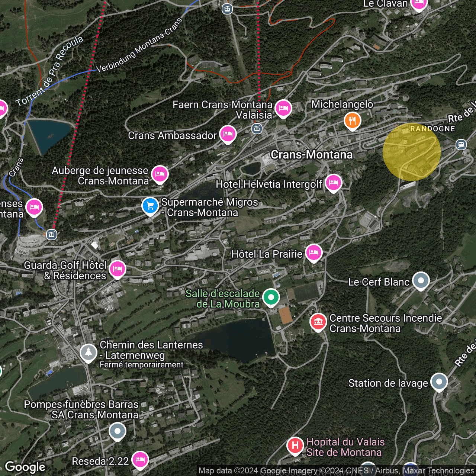Select the Le Cerf Blanc gray marker
Image resolution: width=476 pixels, height=476 pixels.
tap(421, 281)
